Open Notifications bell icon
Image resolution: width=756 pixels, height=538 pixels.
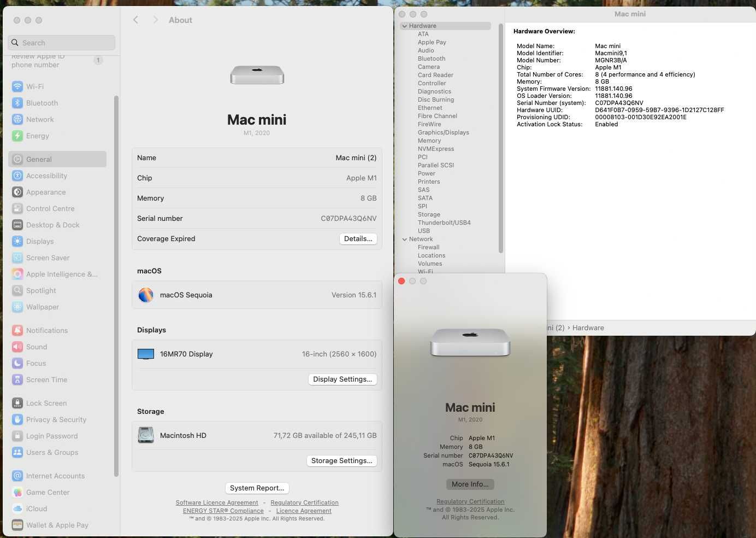click(17, 330)
